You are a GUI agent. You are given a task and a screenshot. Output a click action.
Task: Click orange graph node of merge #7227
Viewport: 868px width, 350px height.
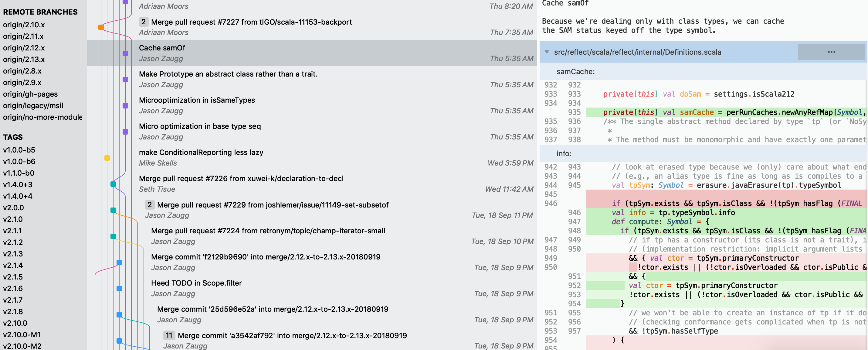tap(101, 27)
